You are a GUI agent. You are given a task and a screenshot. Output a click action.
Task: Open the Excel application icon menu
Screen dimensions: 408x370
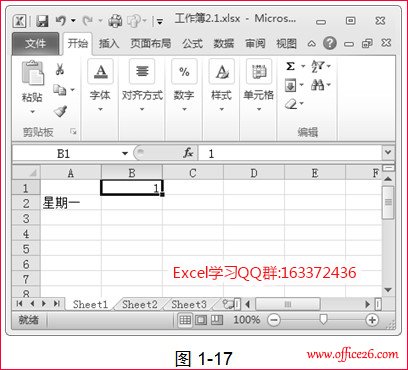[20, 22]
